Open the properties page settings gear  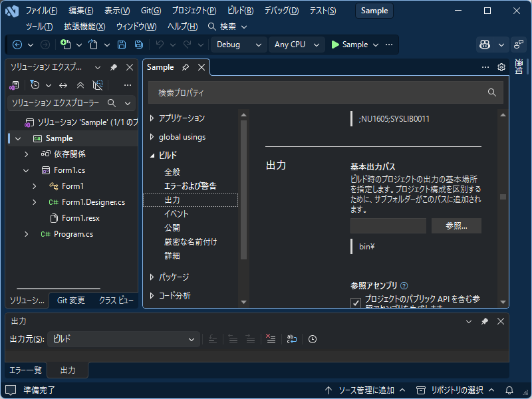(501, 67)
